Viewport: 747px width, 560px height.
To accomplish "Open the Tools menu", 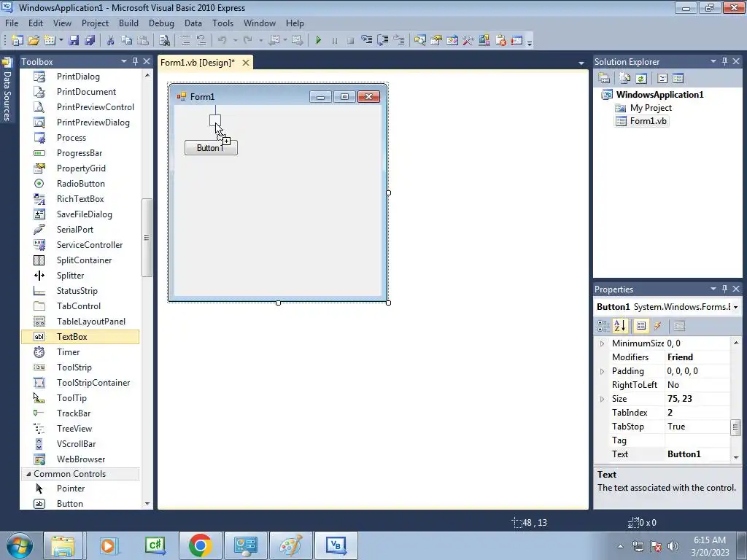I will [x=223, y=23].
